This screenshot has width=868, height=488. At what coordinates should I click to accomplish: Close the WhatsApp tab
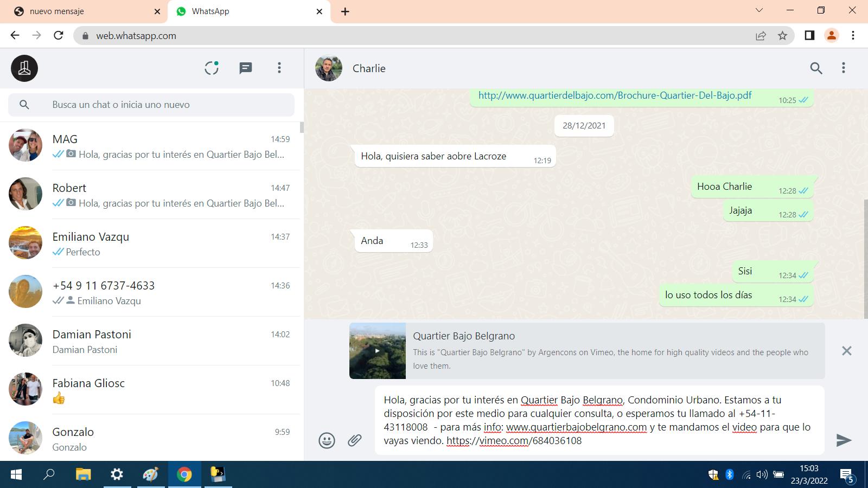pos(320,11)
